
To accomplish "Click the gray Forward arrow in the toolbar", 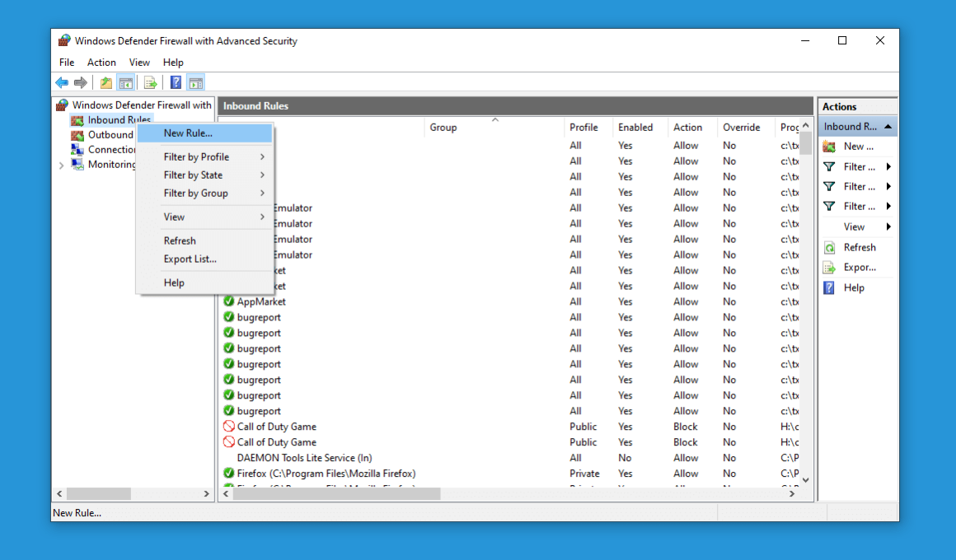I will (81, 83).
